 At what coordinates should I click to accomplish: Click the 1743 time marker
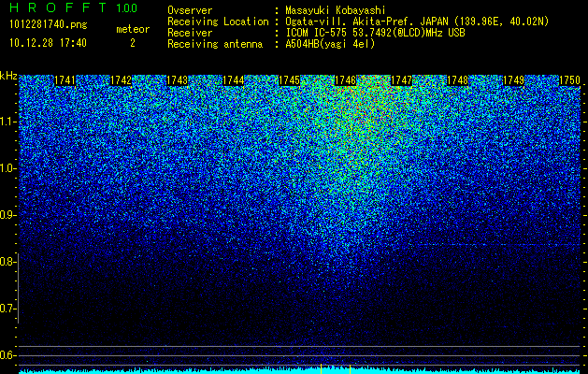coord(177,80)
